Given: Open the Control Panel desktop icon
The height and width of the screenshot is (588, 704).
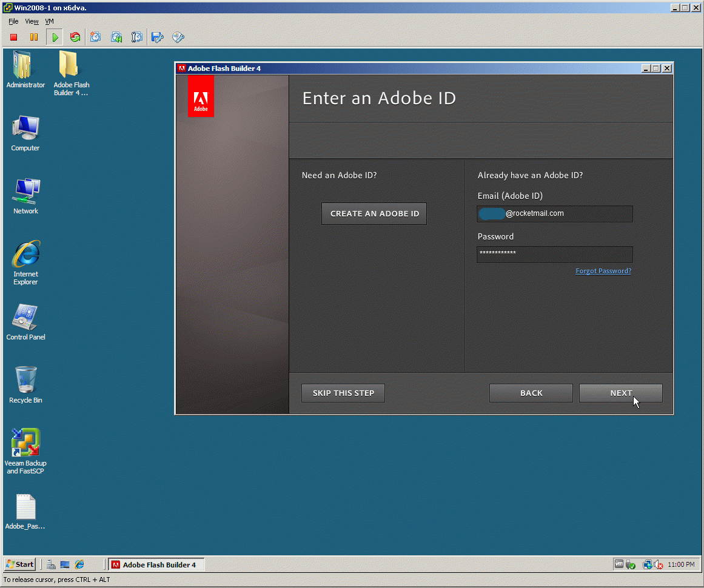Looking at the screenshot, I should 25,322.
